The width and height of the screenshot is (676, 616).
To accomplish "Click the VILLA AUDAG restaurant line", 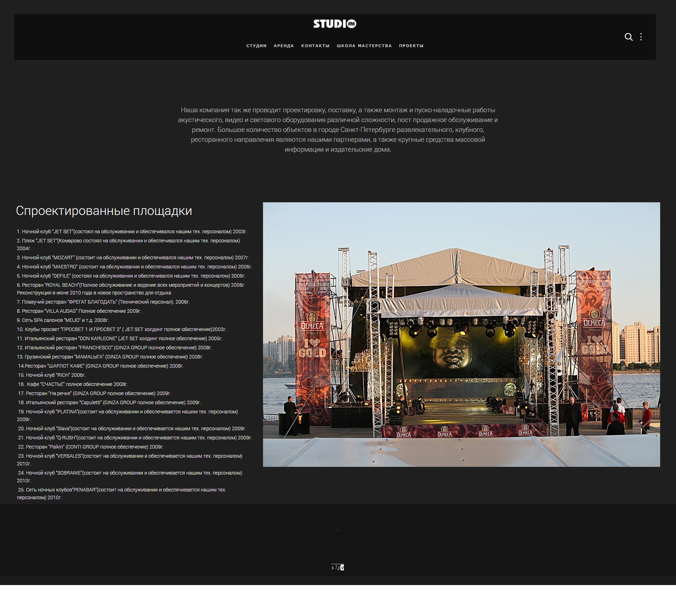I will pyautogui.click(x=79, y=311).
